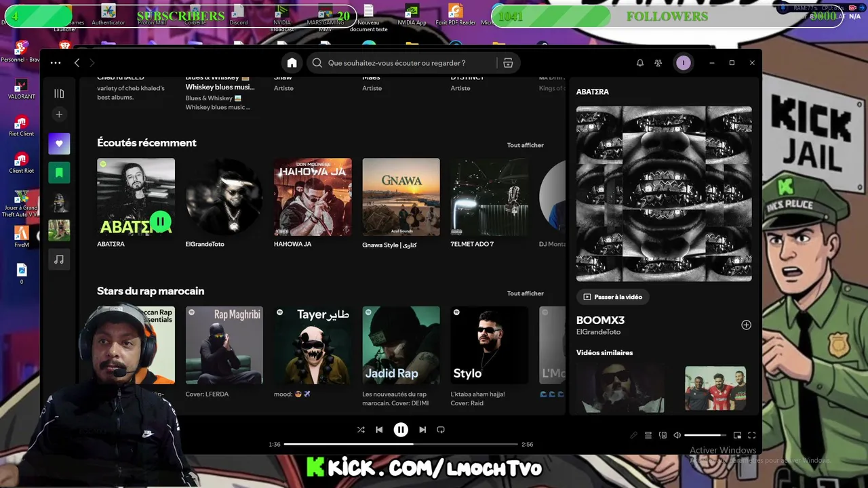Image resolution: width=868 pixels, height=488 pixels.
Task: Open the Grand Theft Auto V desktop shortcut
Action: coord(21,203)
